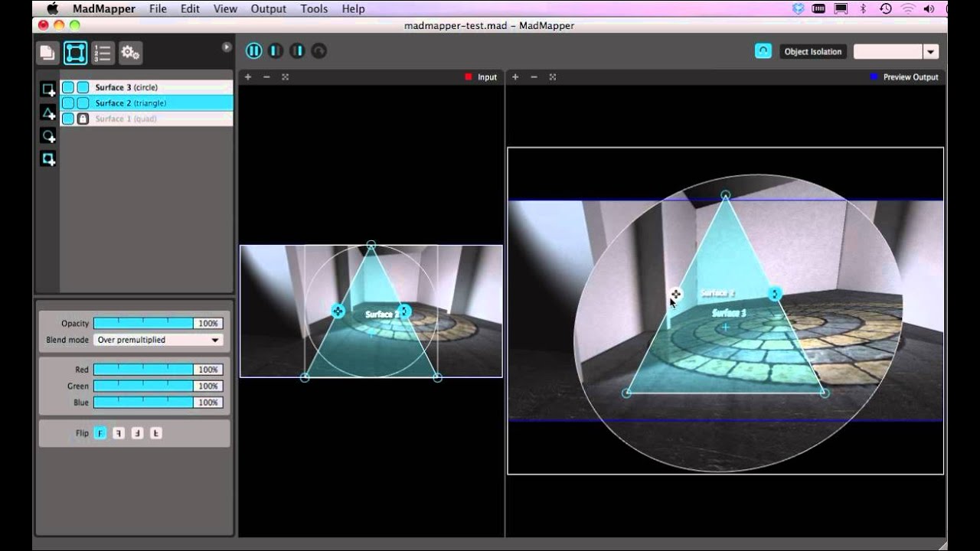Open the Output menu

pos(269,9)
